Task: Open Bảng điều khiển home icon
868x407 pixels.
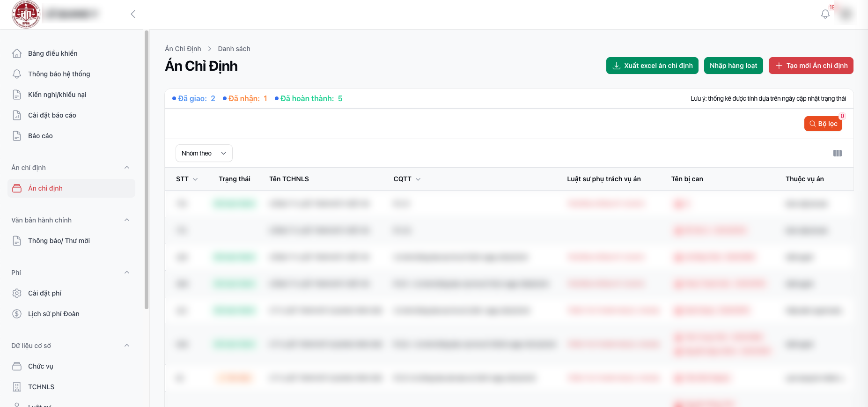Action: click(x=17, y=53)
